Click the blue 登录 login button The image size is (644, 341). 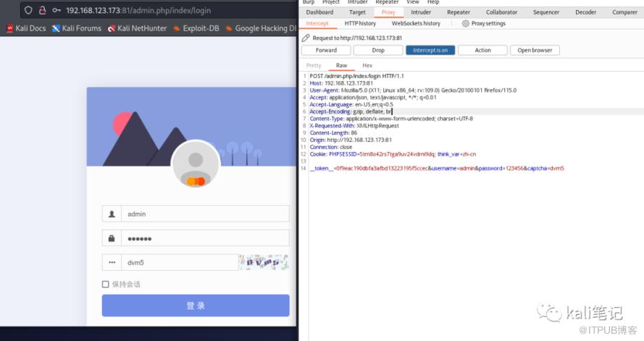tap(196, 306)
